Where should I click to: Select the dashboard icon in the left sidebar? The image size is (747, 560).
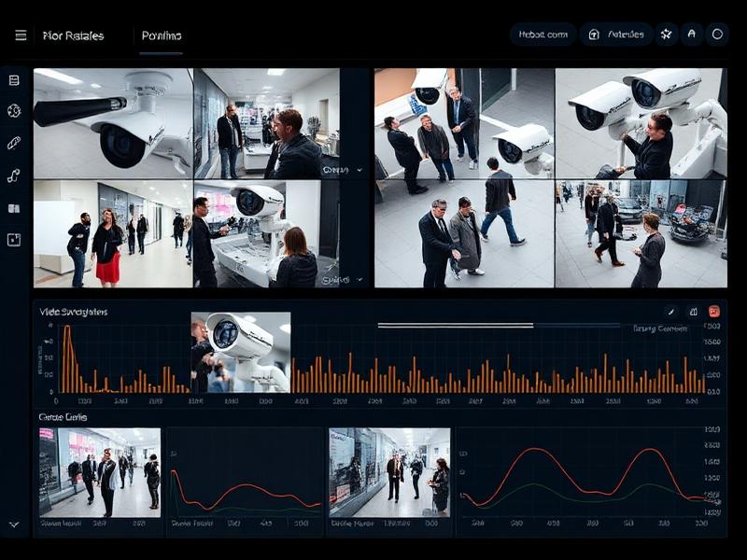click(x=13, y=81)
